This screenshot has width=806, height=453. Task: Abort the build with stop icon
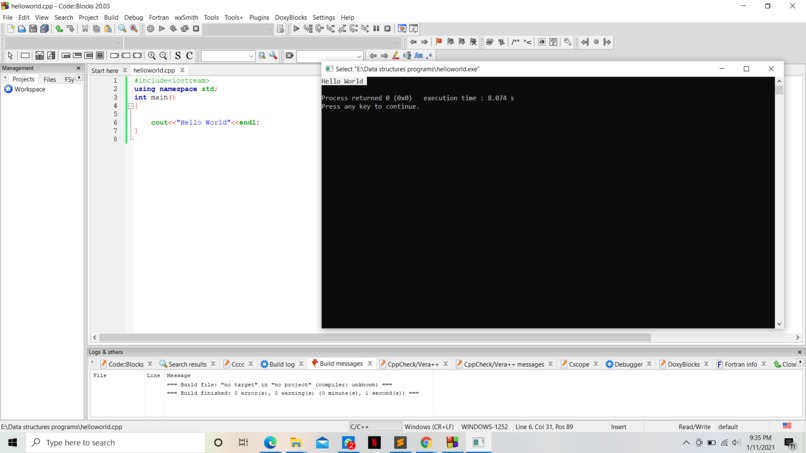coord(196,29)
